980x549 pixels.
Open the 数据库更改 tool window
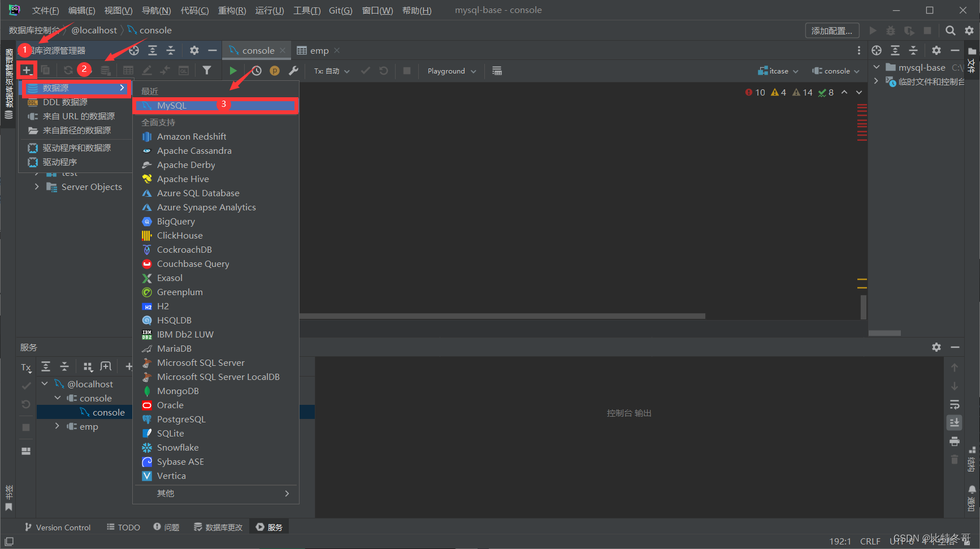point(218,527)
